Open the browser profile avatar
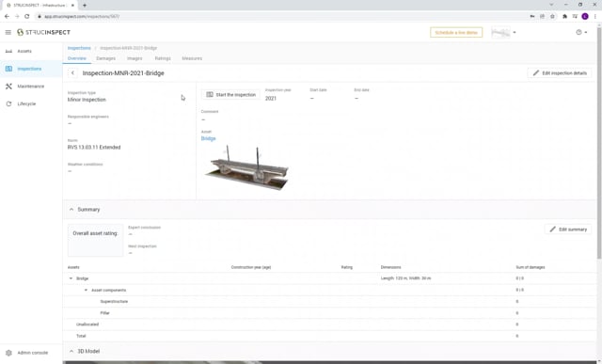The image size is (602, 364). click(585, 17)
